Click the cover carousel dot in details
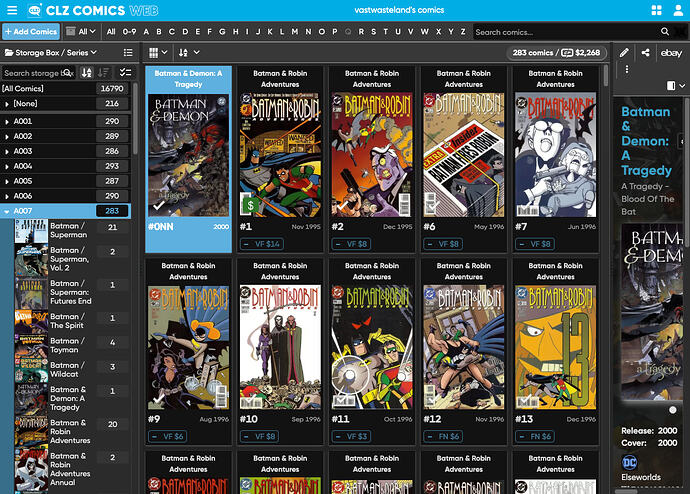690x494 pixels. point(672,410)
